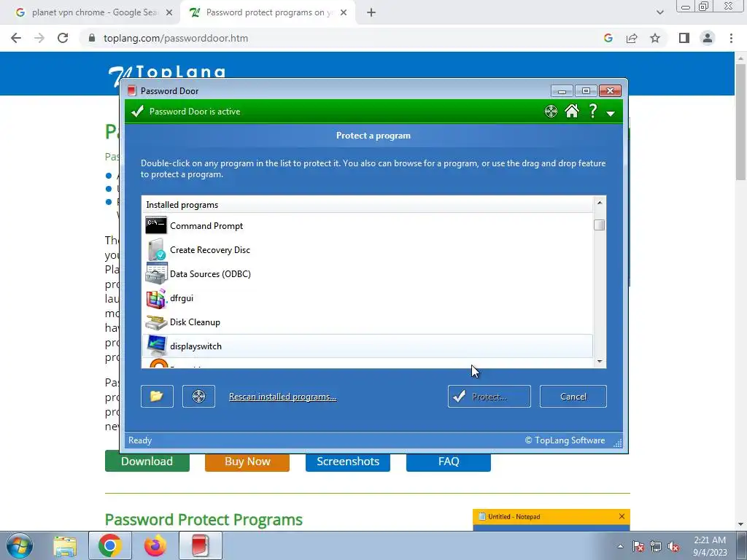Share this page icon in Chrome

point(632,38)
